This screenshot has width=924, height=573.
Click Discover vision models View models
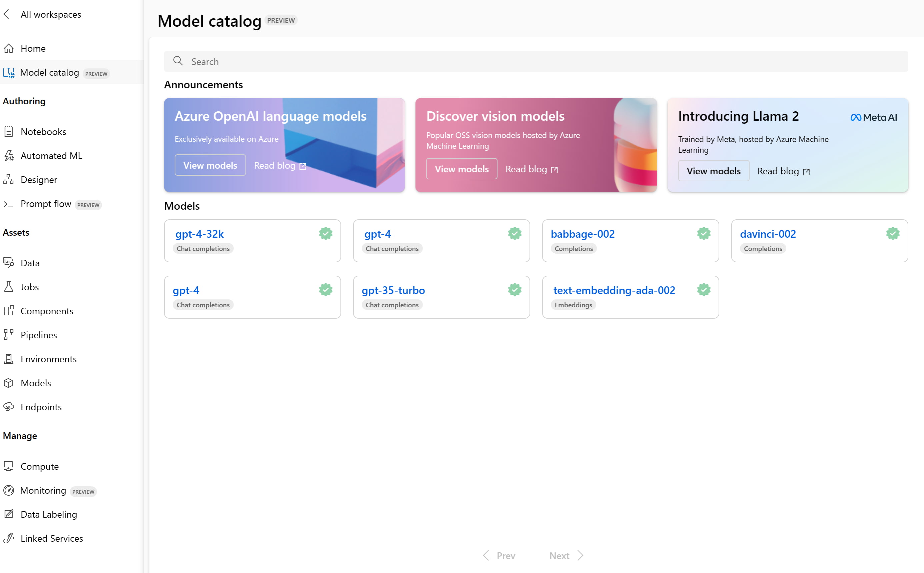[x=462, y=168]
